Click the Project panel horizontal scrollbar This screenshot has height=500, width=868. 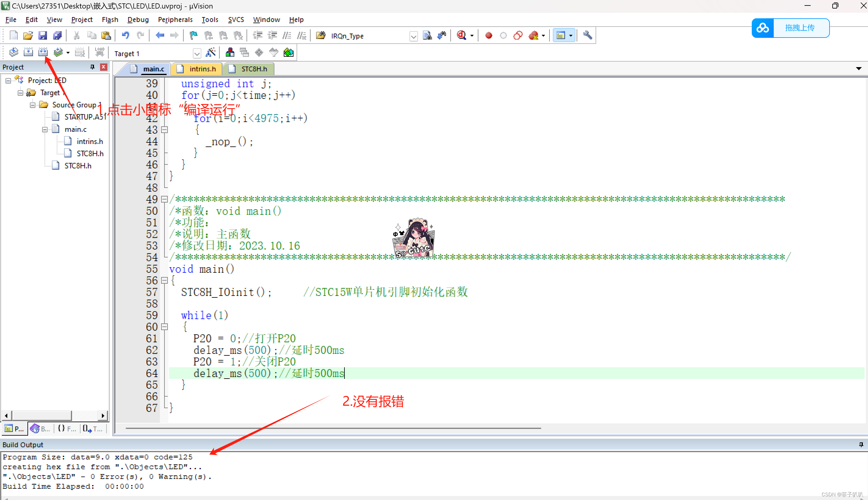pos(42,415)
